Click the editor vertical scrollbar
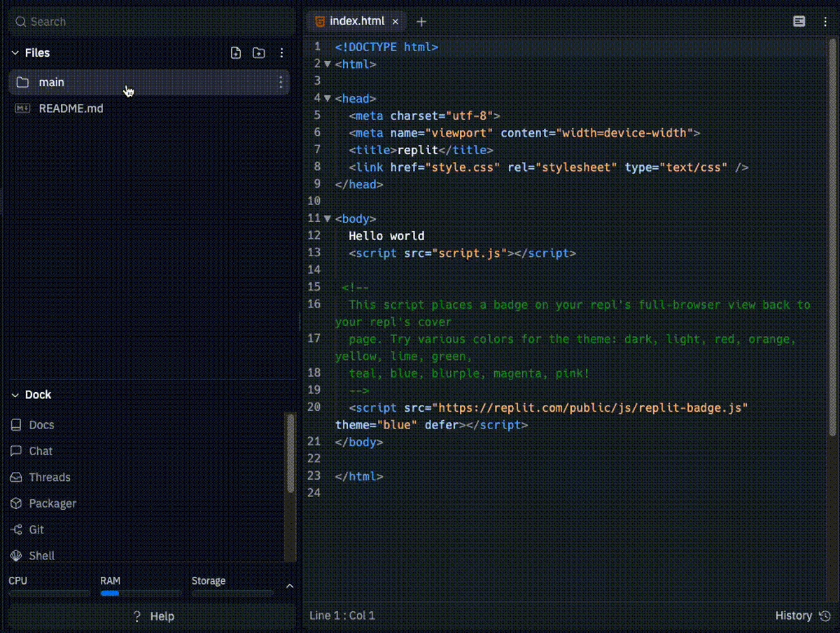The height and width of the screenshot is (633, 840). tap(832, 238)
